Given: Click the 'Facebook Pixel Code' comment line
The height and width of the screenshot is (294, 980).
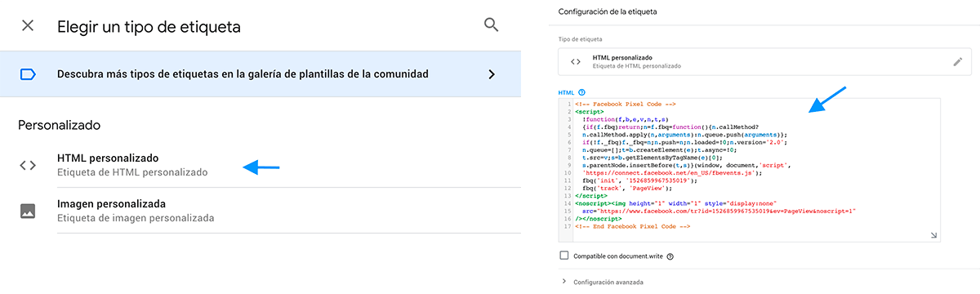Looking at the screenshot, I should pos(626,104).
